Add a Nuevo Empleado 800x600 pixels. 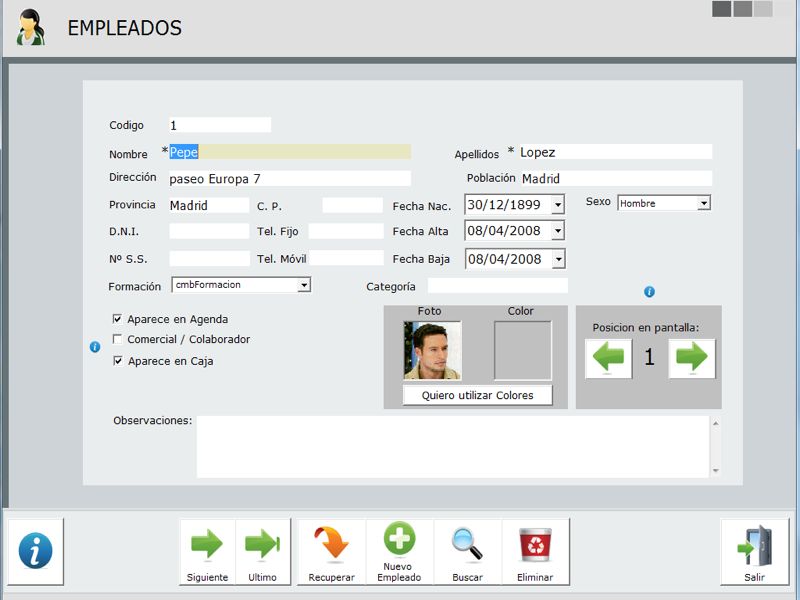[400, 540]
